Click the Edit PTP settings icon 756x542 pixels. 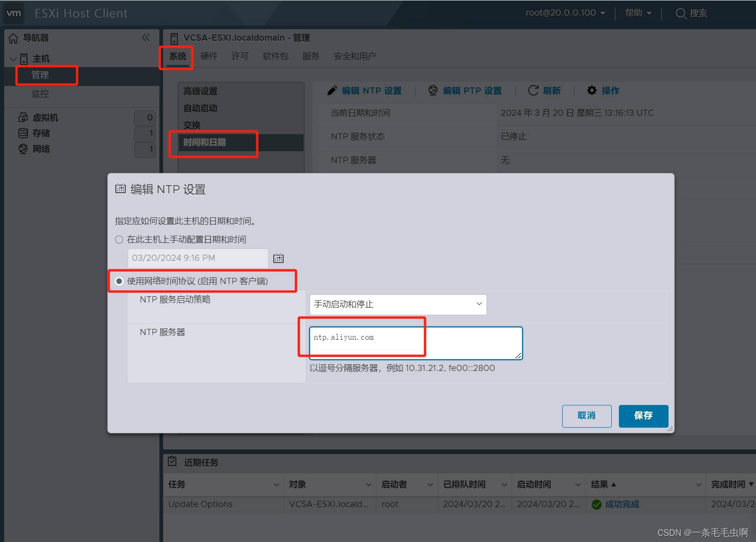[x=433, y=90]
